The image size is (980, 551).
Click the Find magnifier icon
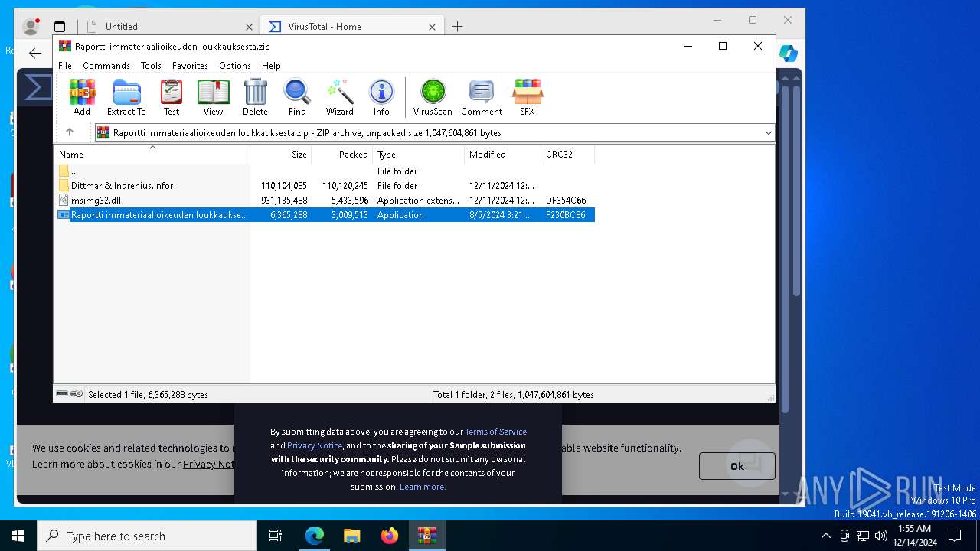(x=297, y=97)
